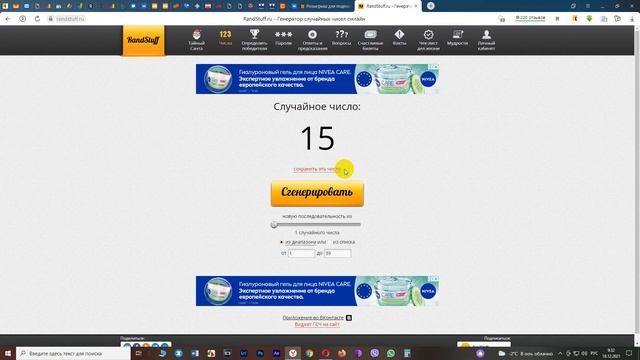Open Личный кабинет profile icon
The image size is (640, 360).
[486, 40]
